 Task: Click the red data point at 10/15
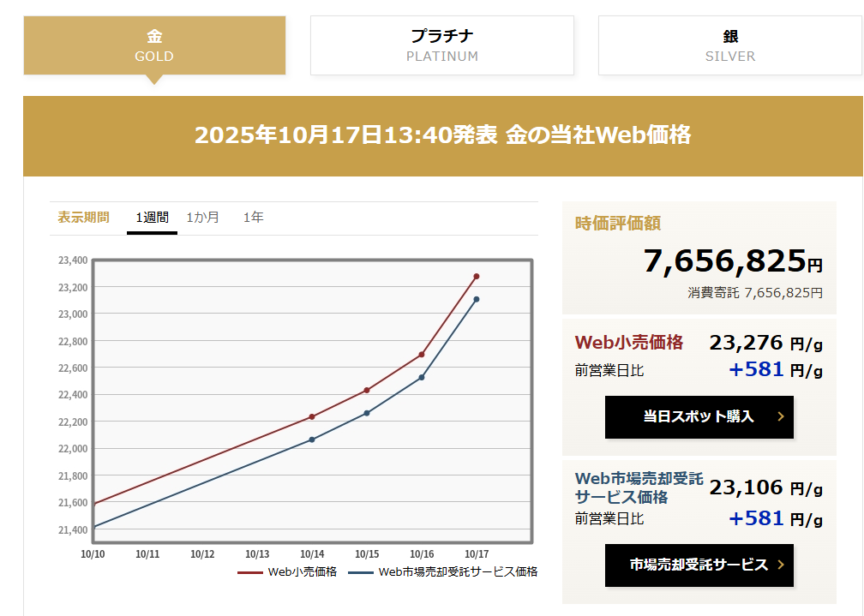click(x=367, y=391)
